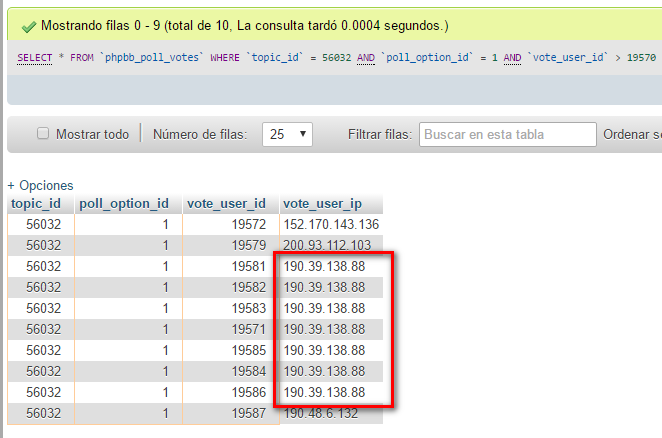Sort by the vote_user_ip column header
This screenshot has height=438, width=662.
click(x=322, y=204)
